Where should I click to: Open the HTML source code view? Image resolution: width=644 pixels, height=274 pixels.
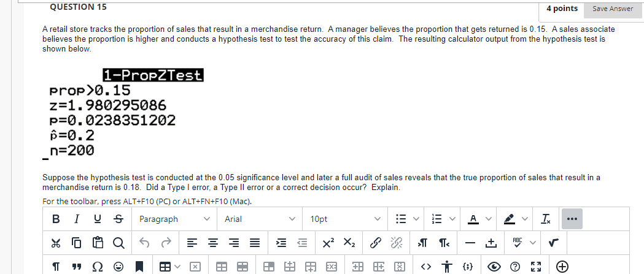coord(426,267)
